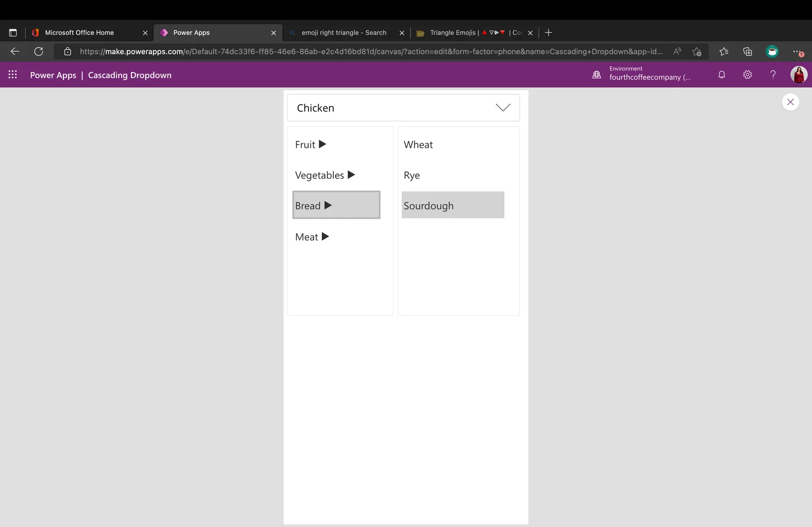The height and width of the screenshot is (527, 812).
Task: Expand the Fruit category arrow
Action: pyautogui.click(x=322, y=144)
